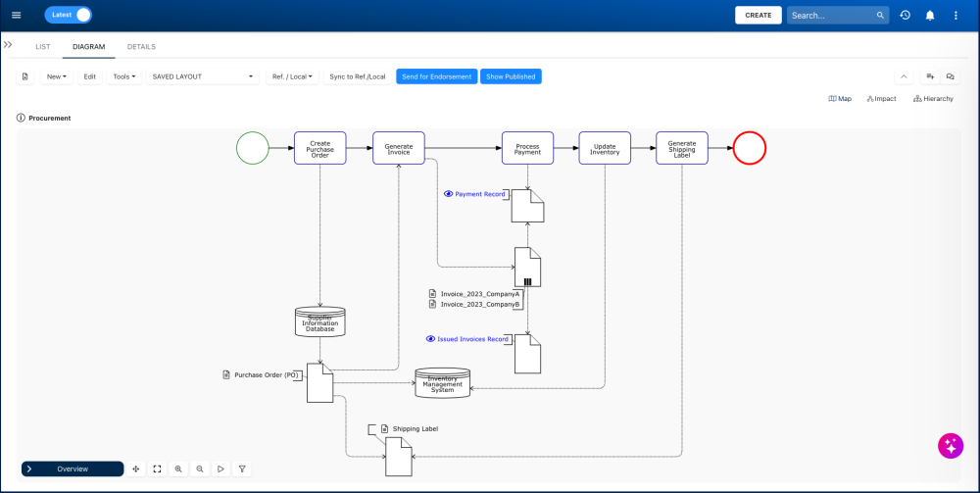Viewport: 980px width, 493px height.
Task: Select Invoice_2023_CompanyB label text
Action: coord(480,304)
